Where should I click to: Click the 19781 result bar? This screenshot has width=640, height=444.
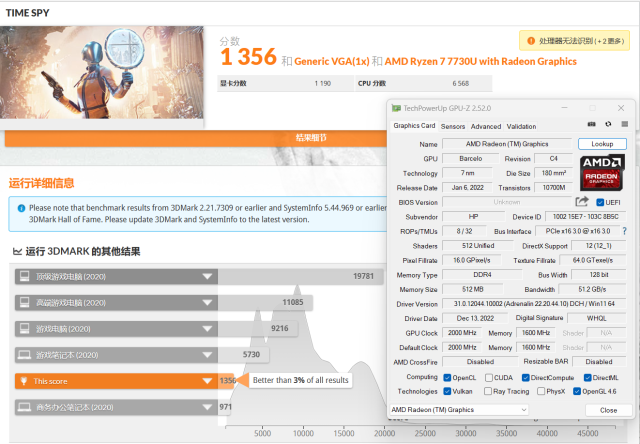point(300,277)
